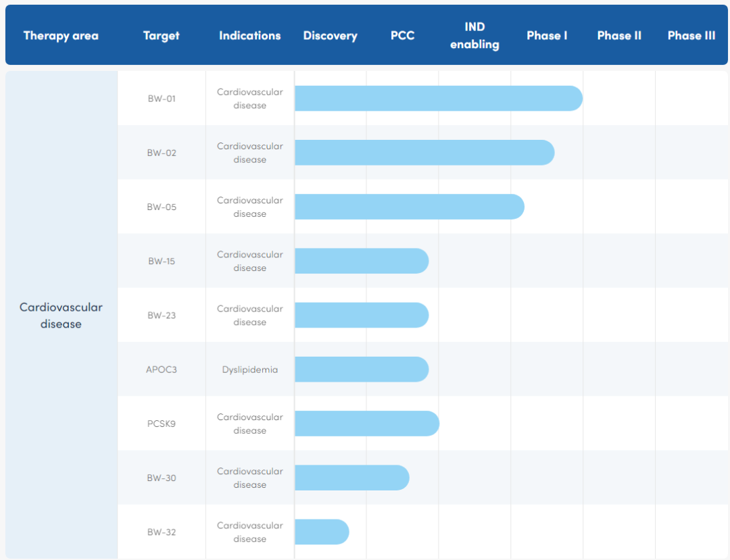Click the PCC stage header

tap(402, 36)
